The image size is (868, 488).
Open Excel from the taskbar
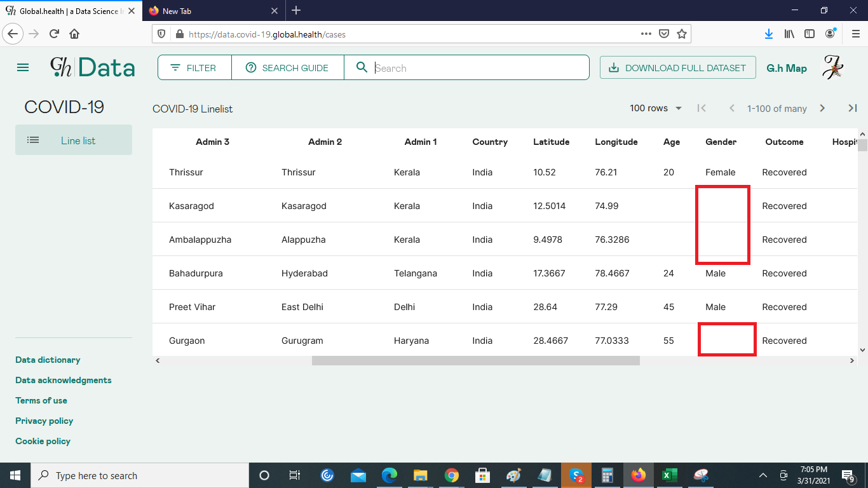pos(668,475)
